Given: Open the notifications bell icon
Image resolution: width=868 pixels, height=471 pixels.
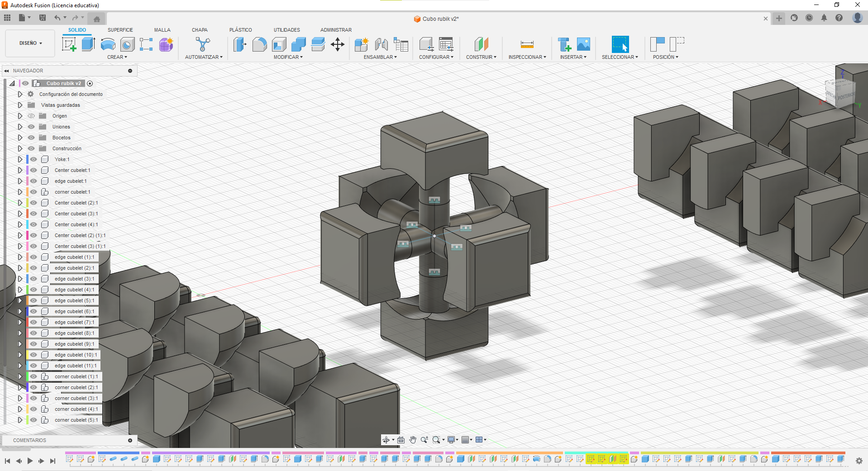Looking at the screenshot, I should point(824,18).
